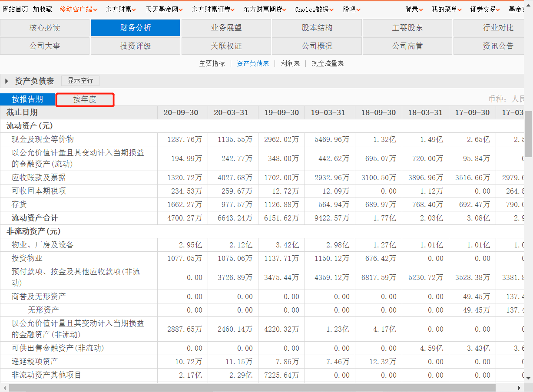Open the 证券交易 dropdown

point(485,9)
